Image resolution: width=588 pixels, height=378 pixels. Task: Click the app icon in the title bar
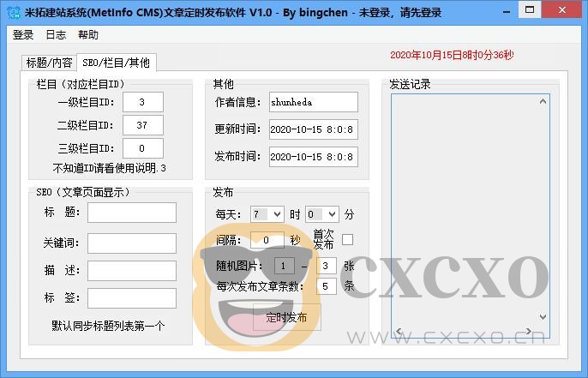14,12
